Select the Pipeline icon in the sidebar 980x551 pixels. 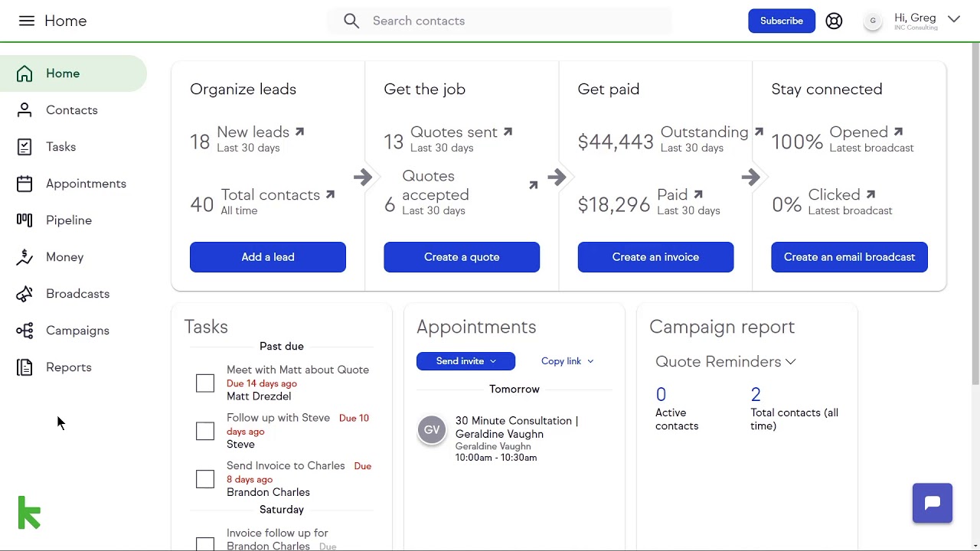(x=24, y=220)
